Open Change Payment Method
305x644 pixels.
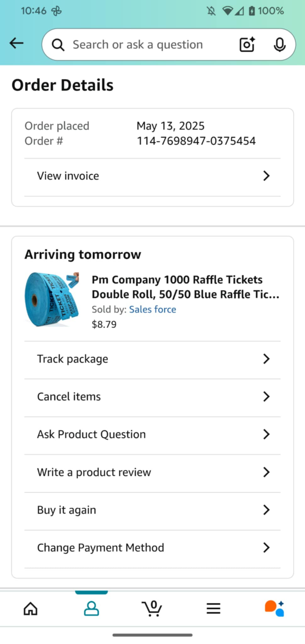(x=101, y=547)
